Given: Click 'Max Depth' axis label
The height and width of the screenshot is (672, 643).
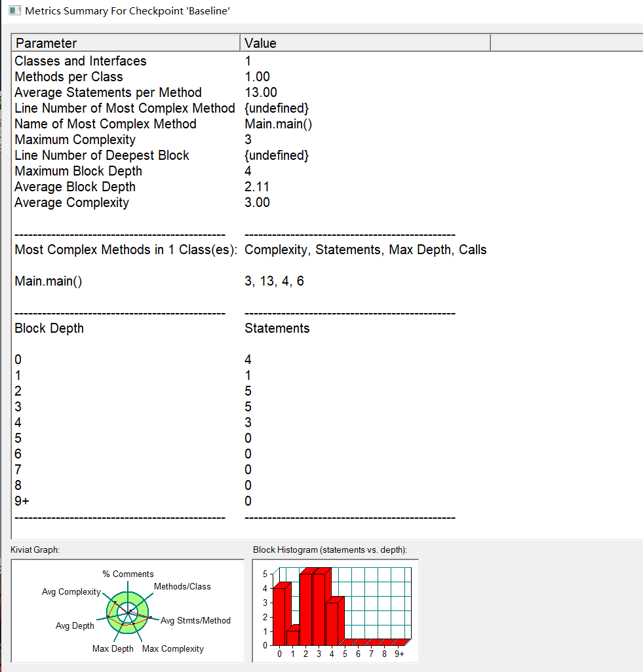Looking at the screenshot, I should tap(113, 649).
